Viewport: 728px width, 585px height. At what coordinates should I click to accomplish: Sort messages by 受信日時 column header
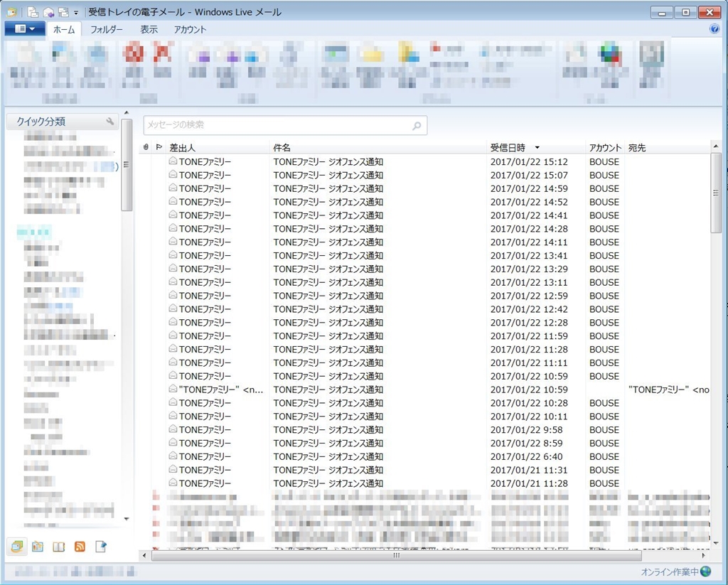(508, 148)
